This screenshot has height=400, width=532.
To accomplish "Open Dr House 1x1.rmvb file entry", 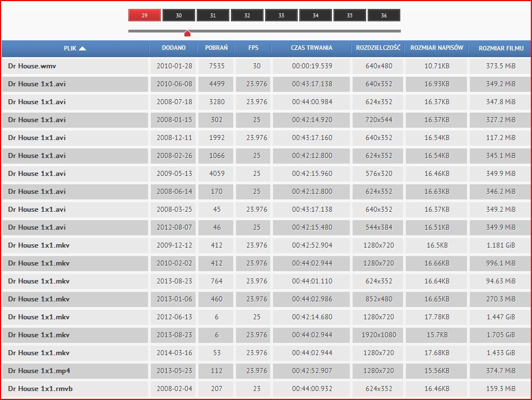I will (40, 389).
